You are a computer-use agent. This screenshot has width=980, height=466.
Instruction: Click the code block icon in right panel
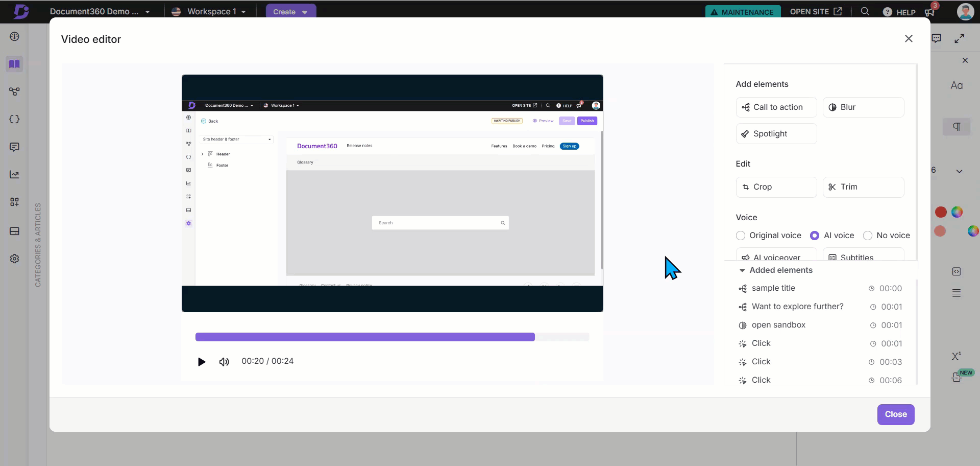[x=957, y=271]
